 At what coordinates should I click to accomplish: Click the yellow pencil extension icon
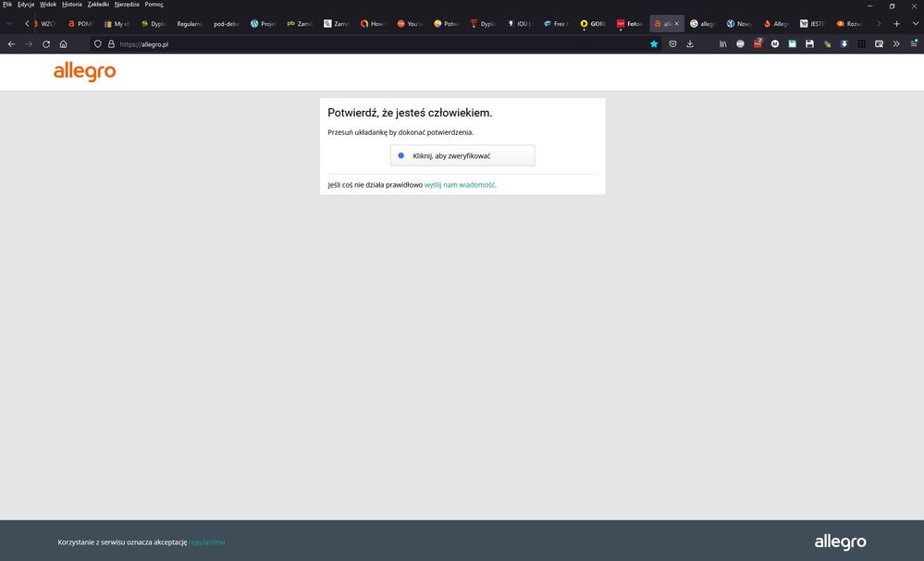(828, 44)
